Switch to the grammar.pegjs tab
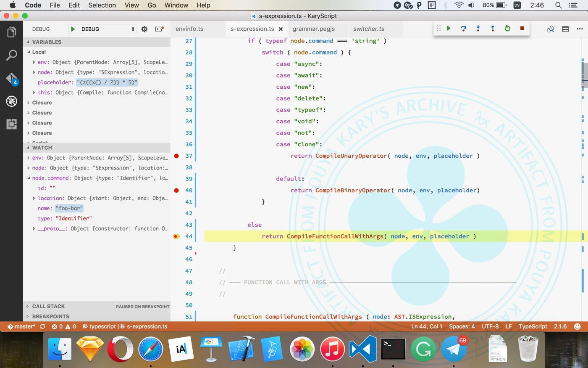 [313, 29]
